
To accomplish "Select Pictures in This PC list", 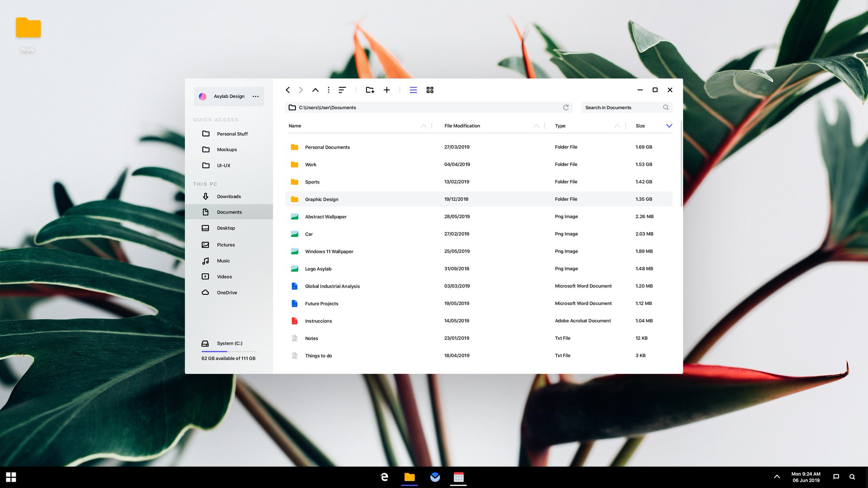I will [225, 245].
